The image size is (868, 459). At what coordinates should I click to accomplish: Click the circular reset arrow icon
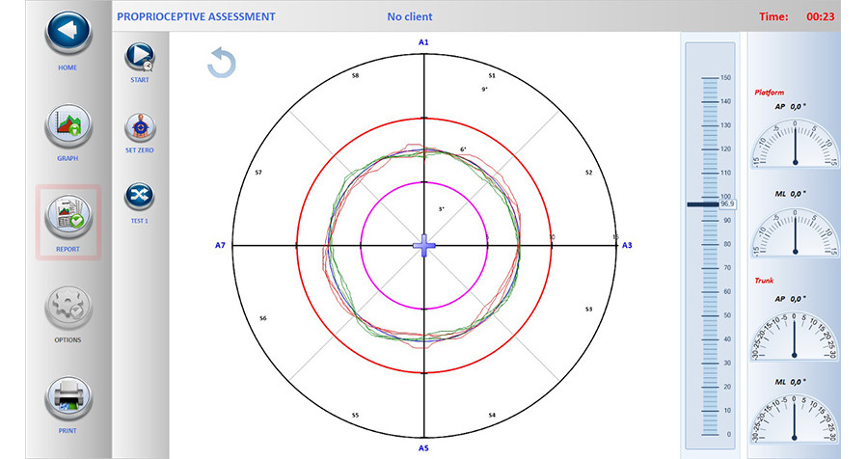221,64
